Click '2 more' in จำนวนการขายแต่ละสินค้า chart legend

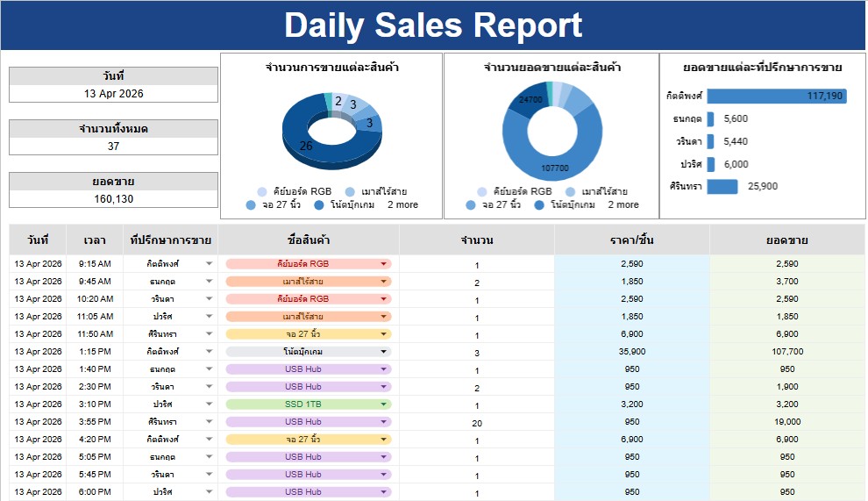click(402, 205)
